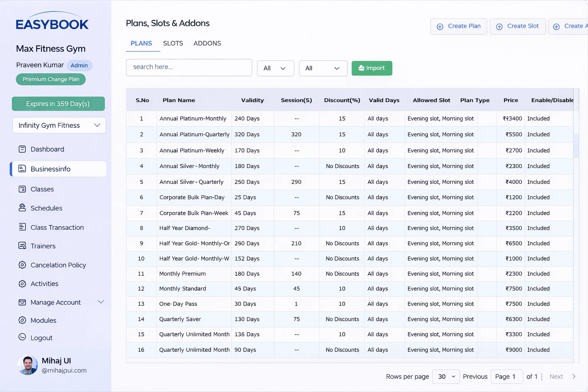This screenshot has height=392, width=588.
Task: Click the Schedules calendar icon
Action: click(23, 208)
